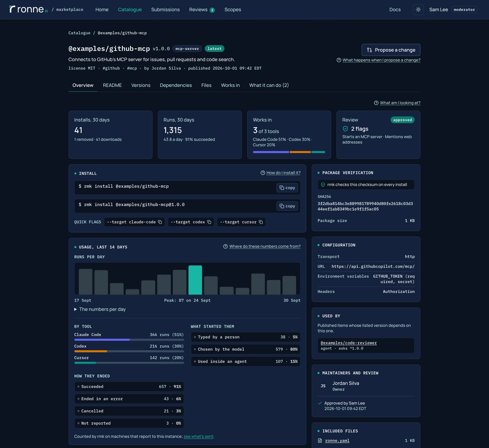Open 'Where do these numbers come from?' link

[265, 247]
